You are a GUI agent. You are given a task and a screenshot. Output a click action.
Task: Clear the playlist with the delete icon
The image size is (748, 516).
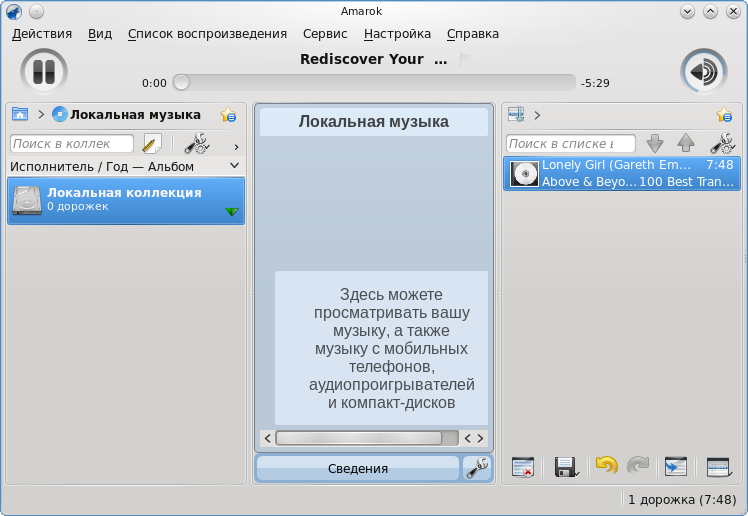click(x=523, y=467)
